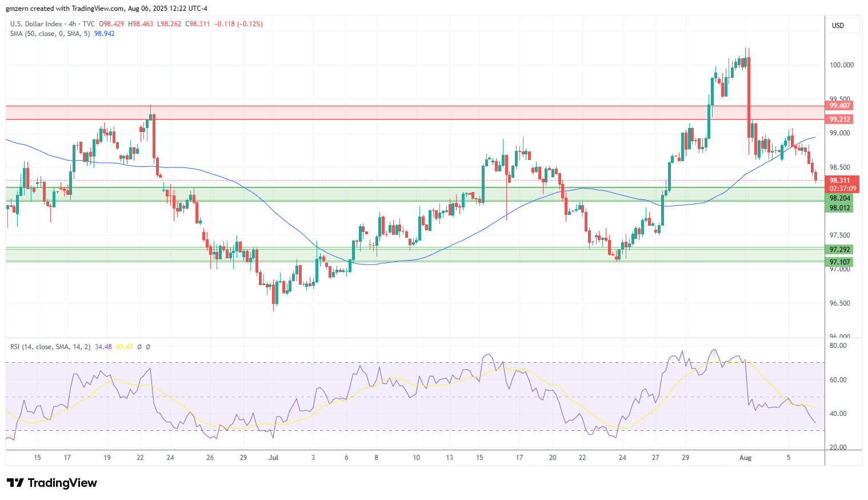This screenshot has height=500, width=868.
Task: Click the 27 date label on time axis
Action: (x=655, y=458)
